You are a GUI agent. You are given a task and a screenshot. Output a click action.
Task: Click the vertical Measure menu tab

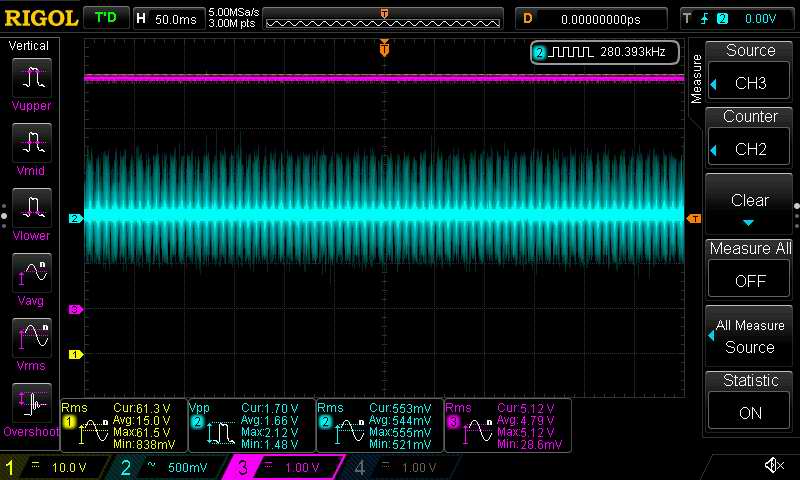[696, 79]
